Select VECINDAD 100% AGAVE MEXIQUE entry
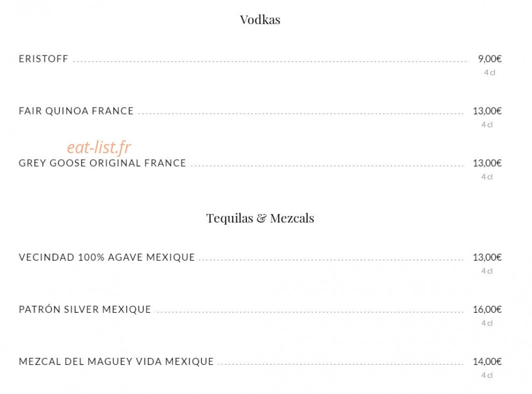This screenshot has height=394, width=532. [107, 257]
